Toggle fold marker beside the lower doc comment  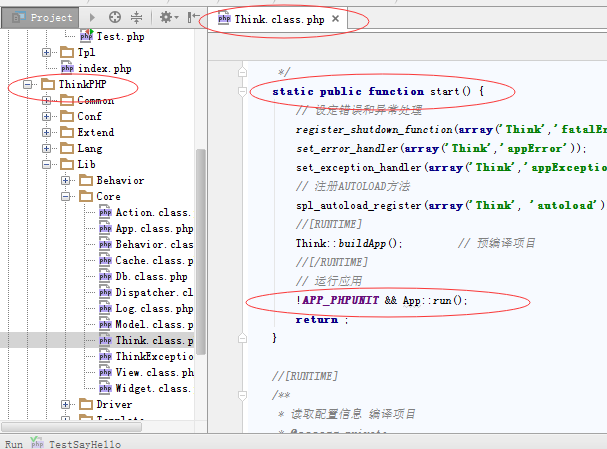242,396
